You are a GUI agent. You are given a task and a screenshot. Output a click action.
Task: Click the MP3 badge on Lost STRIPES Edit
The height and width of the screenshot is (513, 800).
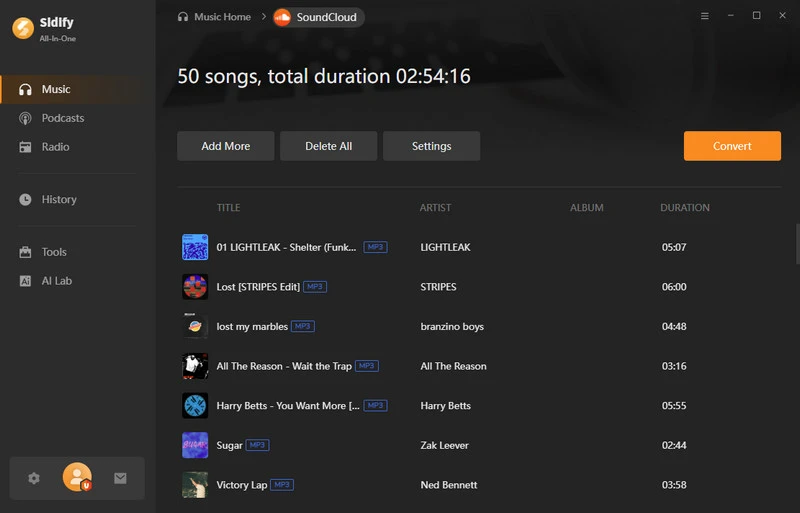(315, 286)
